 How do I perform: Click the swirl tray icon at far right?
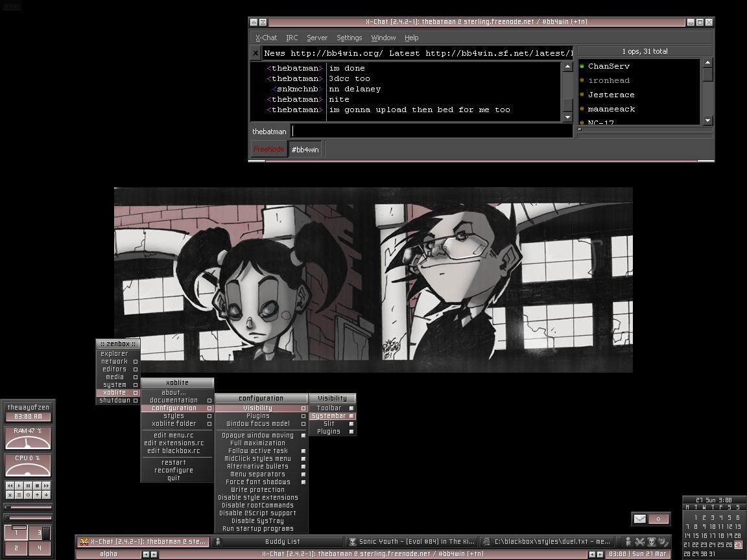[663, 541]
